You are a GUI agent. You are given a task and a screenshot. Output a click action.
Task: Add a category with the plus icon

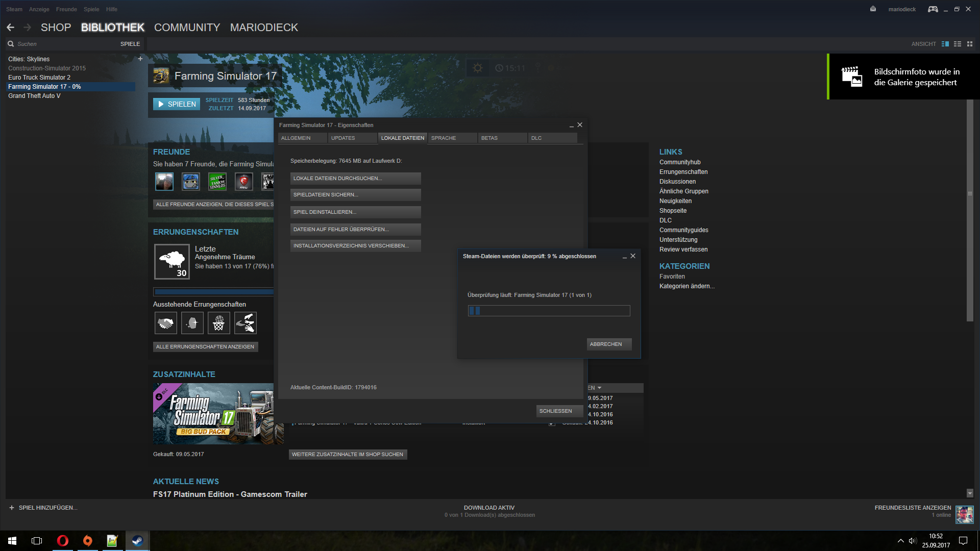140,59
